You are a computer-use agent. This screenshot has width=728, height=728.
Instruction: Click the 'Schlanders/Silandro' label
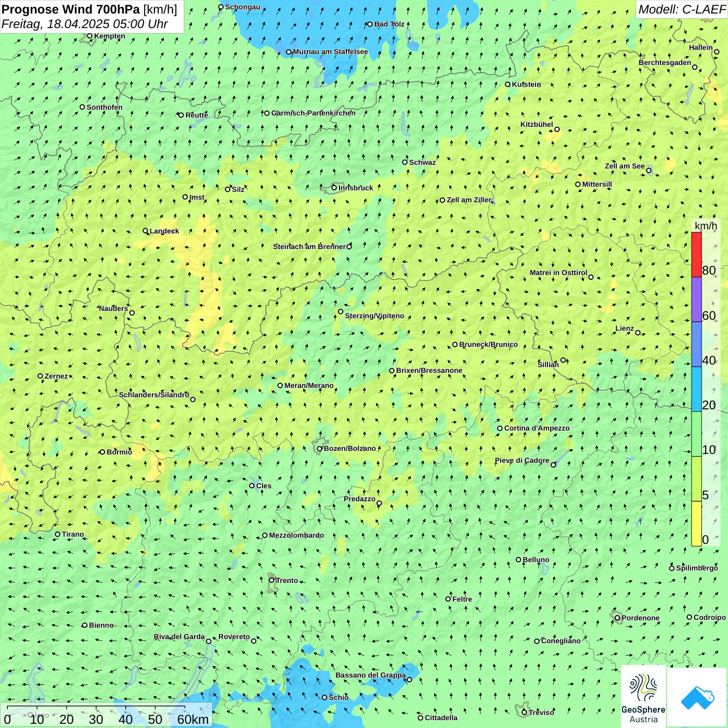(154, 395)
